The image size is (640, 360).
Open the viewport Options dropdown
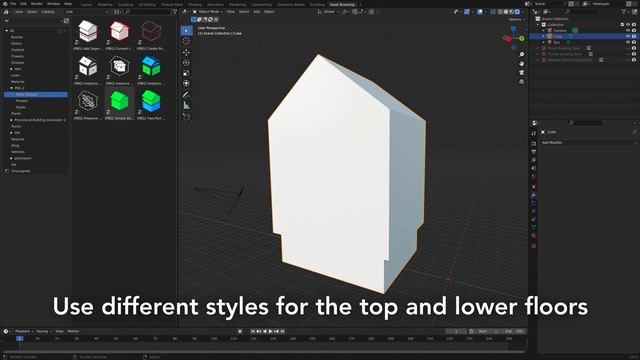coord(516,20)
